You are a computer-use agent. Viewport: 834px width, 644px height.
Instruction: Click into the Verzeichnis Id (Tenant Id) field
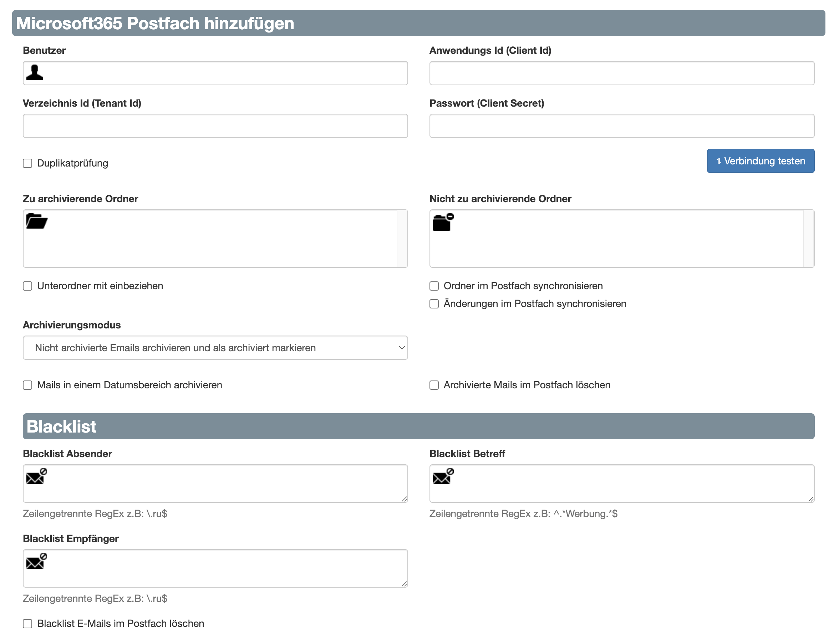point(215,126)
